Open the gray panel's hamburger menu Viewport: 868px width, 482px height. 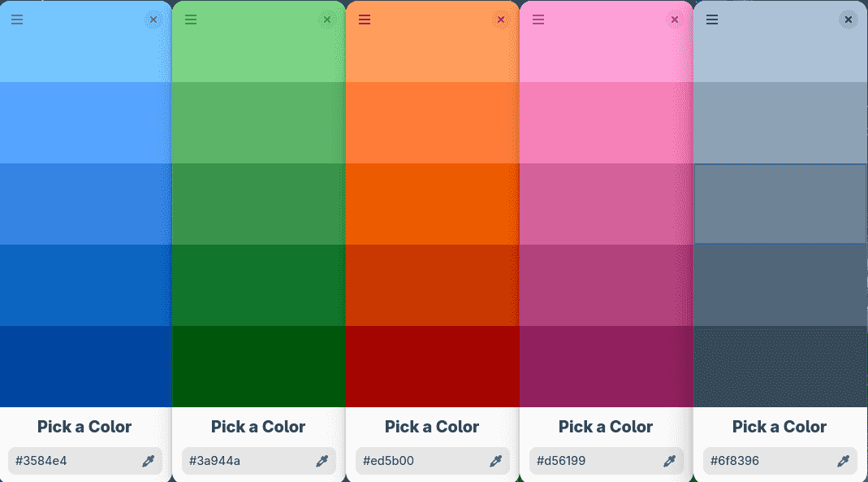click(712, 20)
